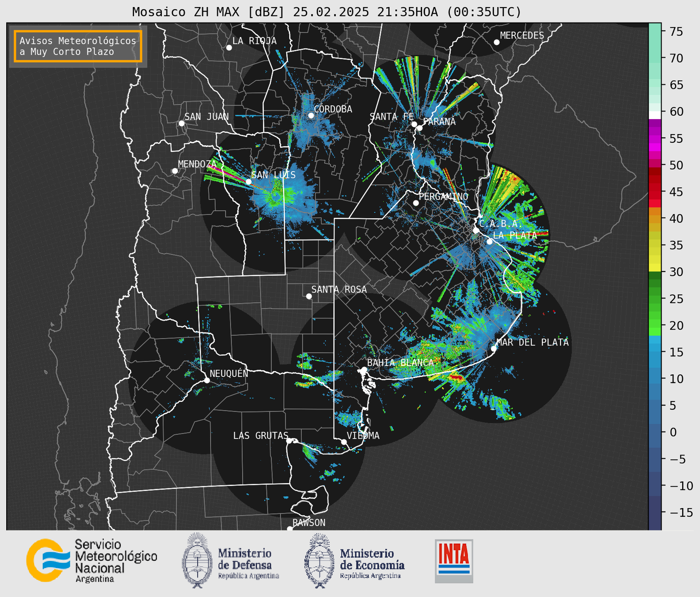700x597 pixels.
Task: Click the CORDOBA label text
Action: (x=333, y=109)
